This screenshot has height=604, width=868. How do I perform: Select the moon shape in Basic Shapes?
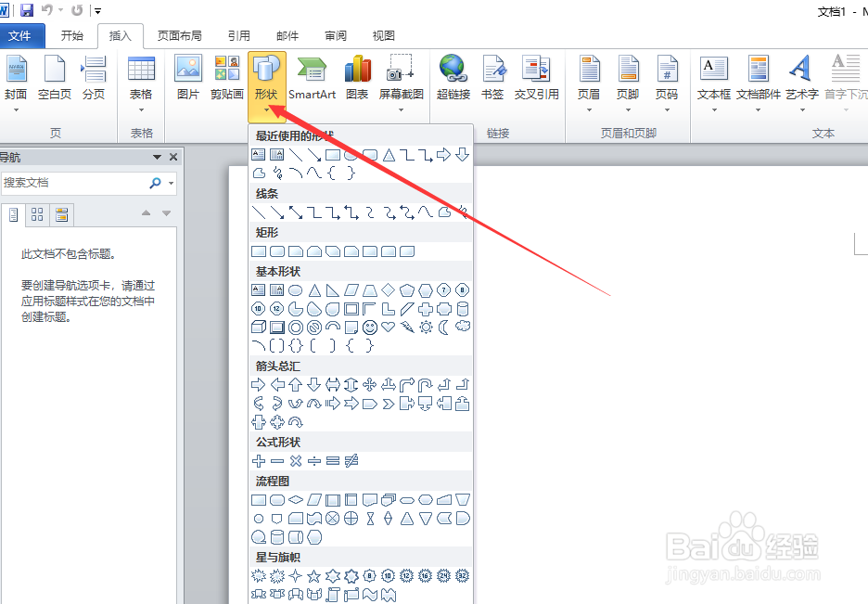[444, 328]
